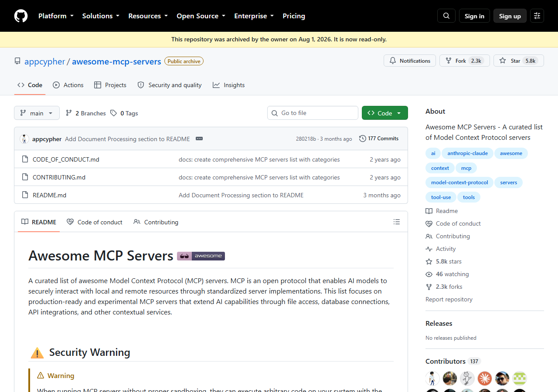This screenshot has width=558, height=392.
Task: Open the servers topic tag
Action: 508,182
